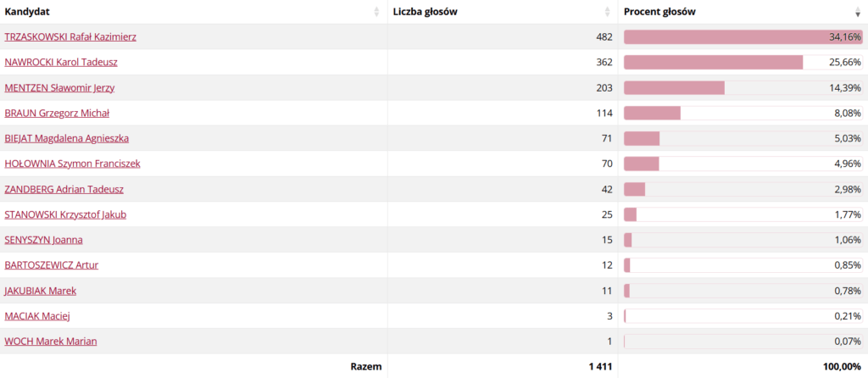The height and width of the screenshot is (378, 868).
Task: Open MACIAK Maciej link
Action: [x=37, y=316]
